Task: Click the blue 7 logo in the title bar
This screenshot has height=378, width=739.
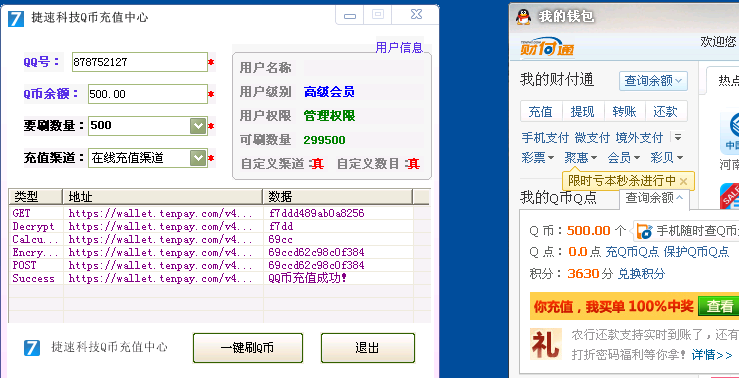Action: pos(16,18)
